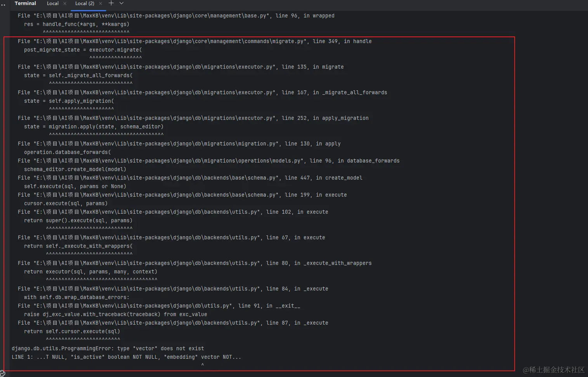The image size is (588, 377).
Task: Click 'return super().execute(sql, params)' line
Action: (78, 221)
